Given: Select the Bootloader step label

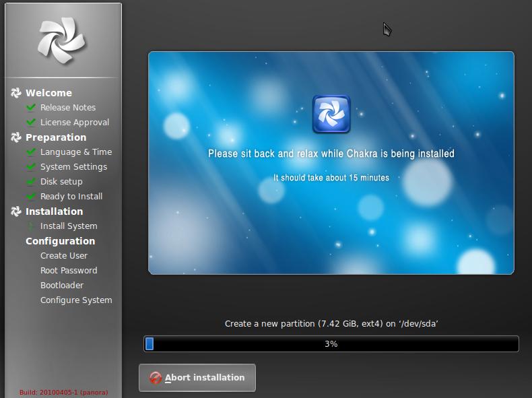Looking at the screenshot, I should tap(62, 286).
